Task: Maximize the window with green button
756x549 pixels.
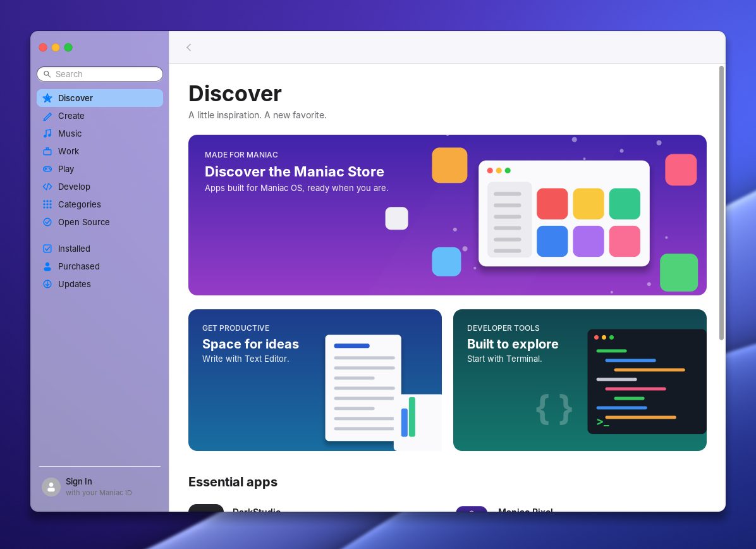Action: click(x=68, y=47)
